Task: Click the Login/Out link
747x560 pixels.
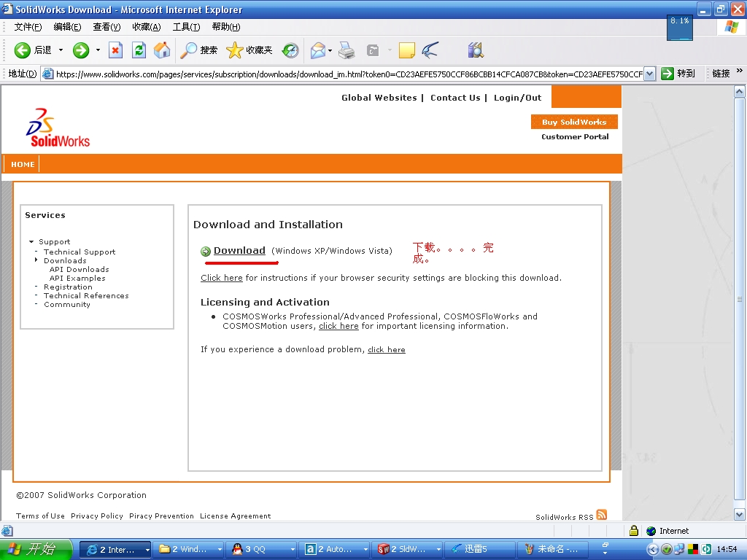Action: 518,98
